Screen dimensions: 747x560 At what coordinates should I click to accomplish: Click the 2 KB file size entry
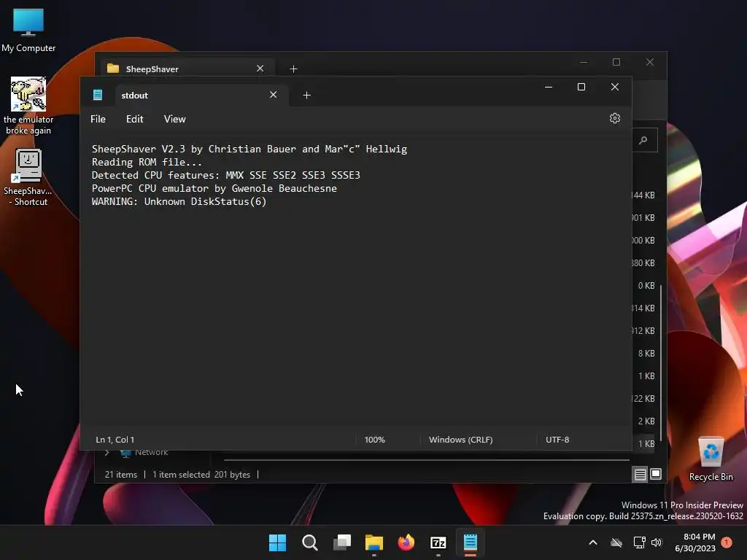click(x=646, y=421)
